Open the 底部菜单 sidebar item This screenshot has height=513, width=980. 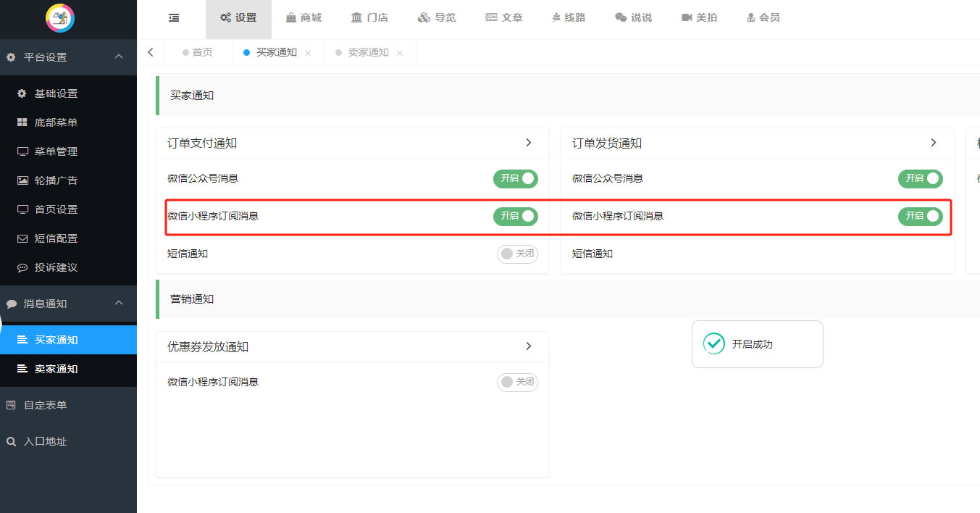pos(68,122)
